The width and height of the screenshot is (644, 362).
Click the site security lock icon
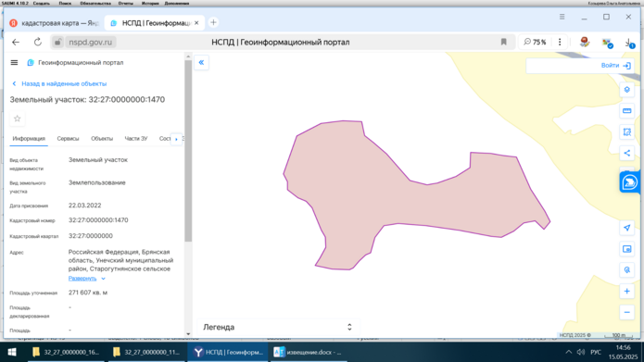click(x=57, y=43)
